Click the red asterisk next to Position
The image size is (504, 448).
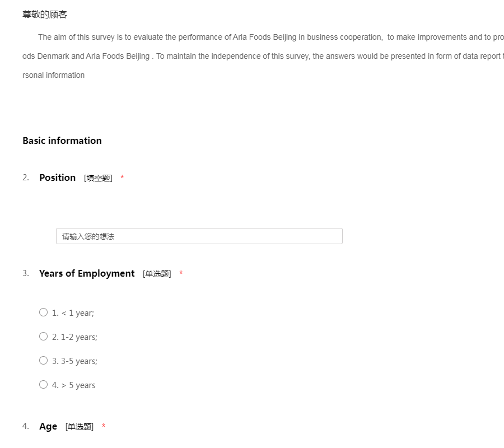pyautogui.click(x=122, y=178)
